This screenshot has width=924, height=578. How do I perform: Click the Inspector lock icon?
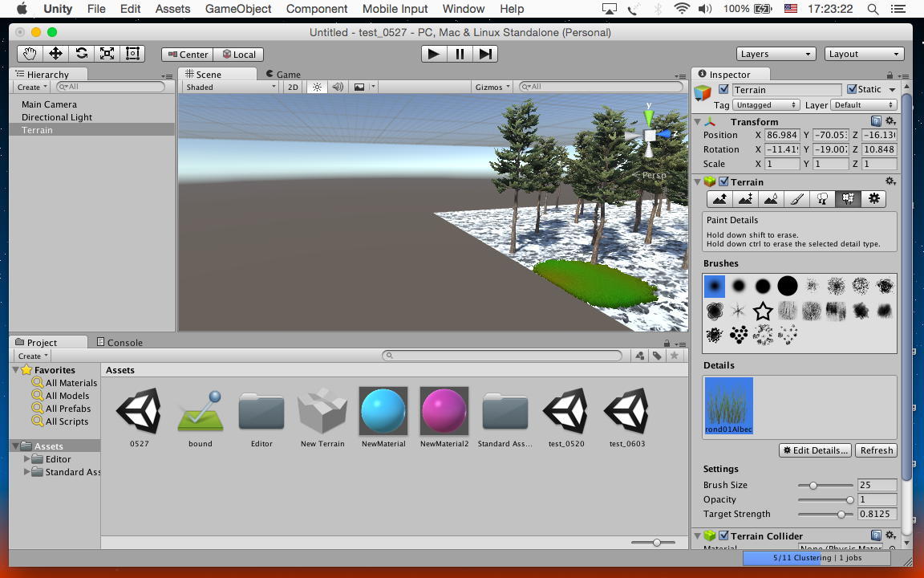[x=890, y=75]
